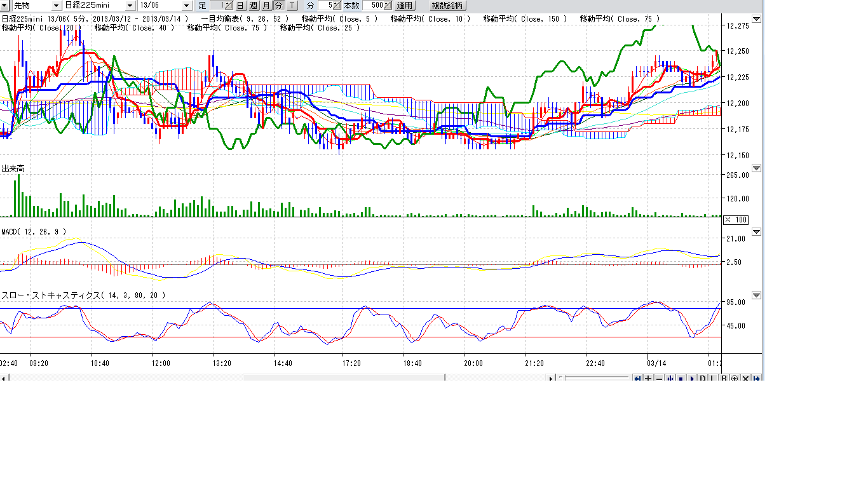Toggle the 月 monthly timeframe button
This screenshot has width=868, height=488.
click(266, 5)
